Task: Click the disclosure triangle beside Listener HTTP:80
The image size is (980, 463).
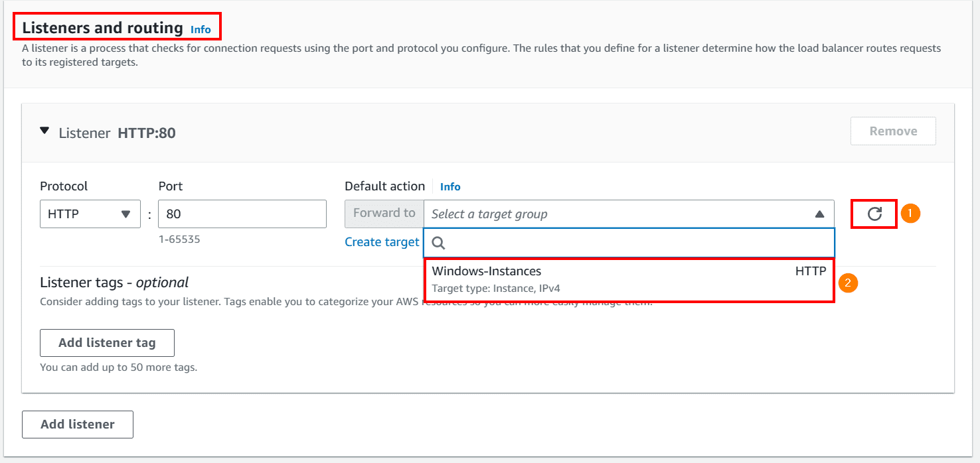Action: (x=44, y=131)
